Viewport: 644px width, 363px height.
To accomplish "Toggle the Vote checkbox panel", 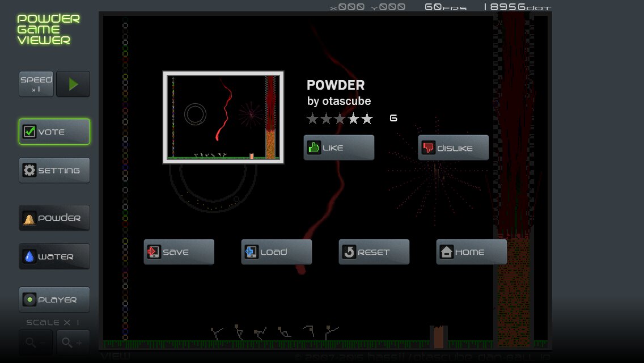I will point(54,132).
